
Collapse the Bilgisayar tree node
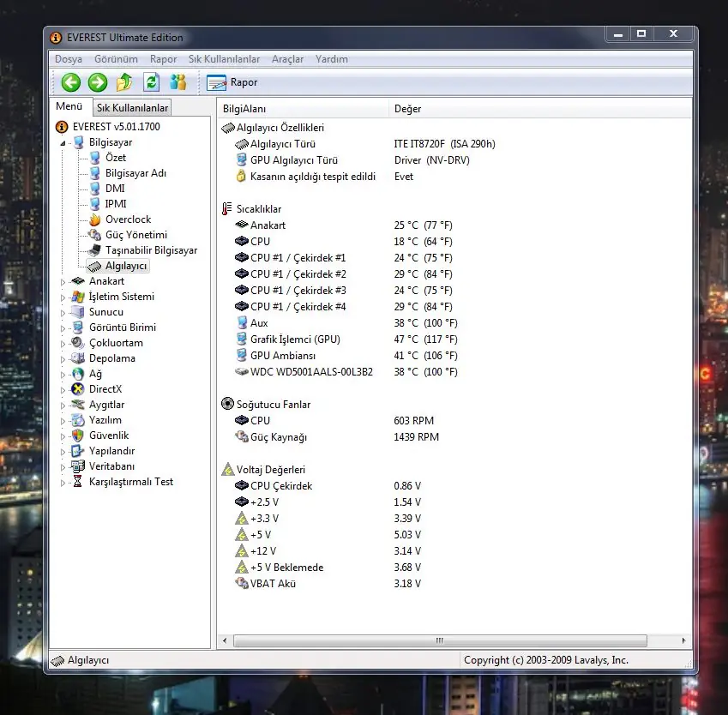pos(63,143)
